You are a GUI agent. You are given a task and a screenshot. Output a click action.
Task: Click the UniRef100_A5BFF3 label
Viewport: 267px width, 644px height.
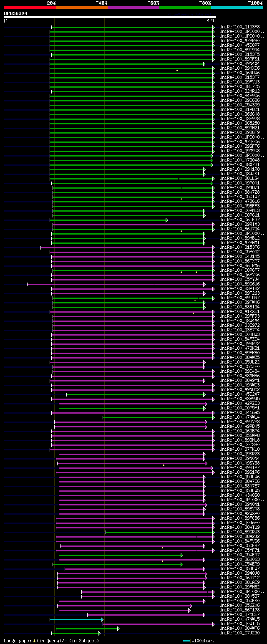tap(239, 206)
